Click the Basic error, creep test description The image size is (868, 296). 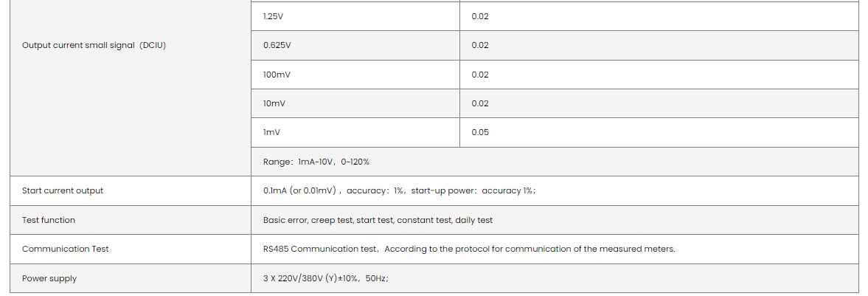[x=378, y=220]
